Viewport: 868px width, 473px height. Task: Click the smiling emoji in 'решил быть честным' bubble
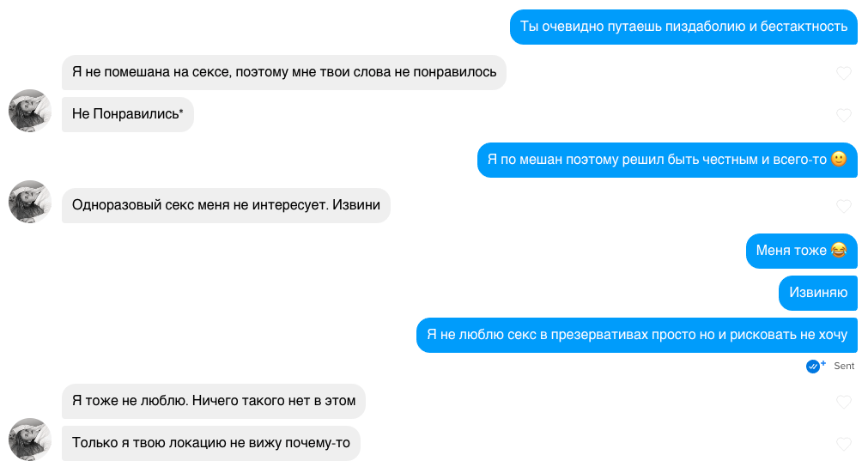(839, 159)
